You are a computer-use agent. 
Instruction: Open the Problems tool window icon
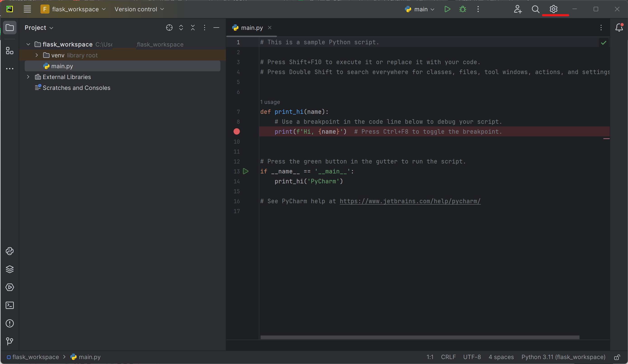click(9, 323)
